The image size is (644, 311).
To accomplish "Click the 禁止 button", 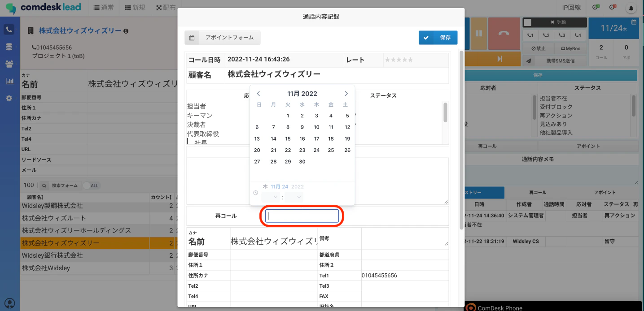I will pos(538,48).
